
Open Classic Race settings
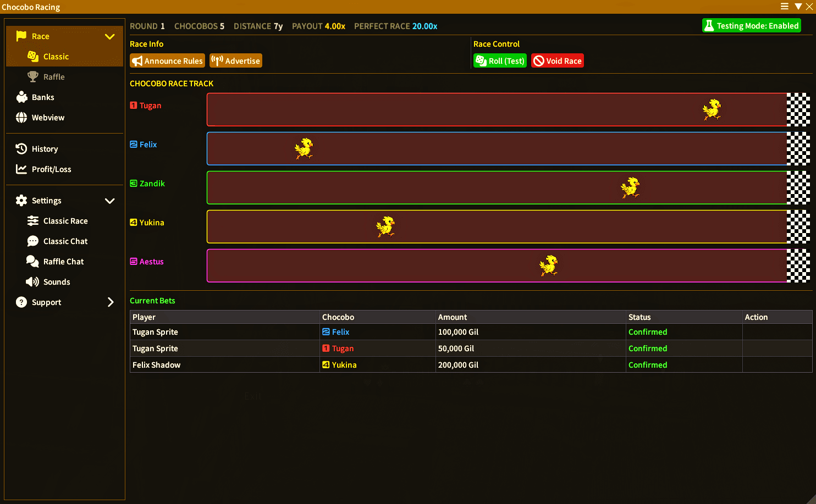point(65,221)
